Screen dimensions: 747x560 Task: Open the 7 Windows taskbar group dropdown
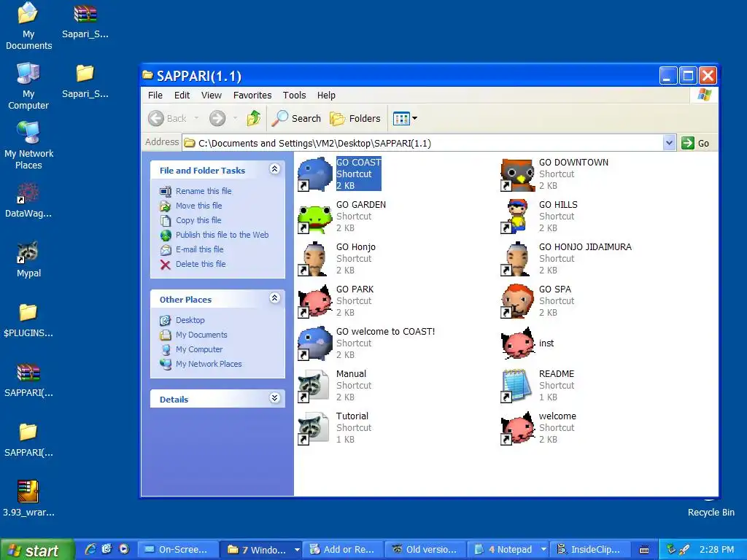pyautogui.click(x=297, y=550)
